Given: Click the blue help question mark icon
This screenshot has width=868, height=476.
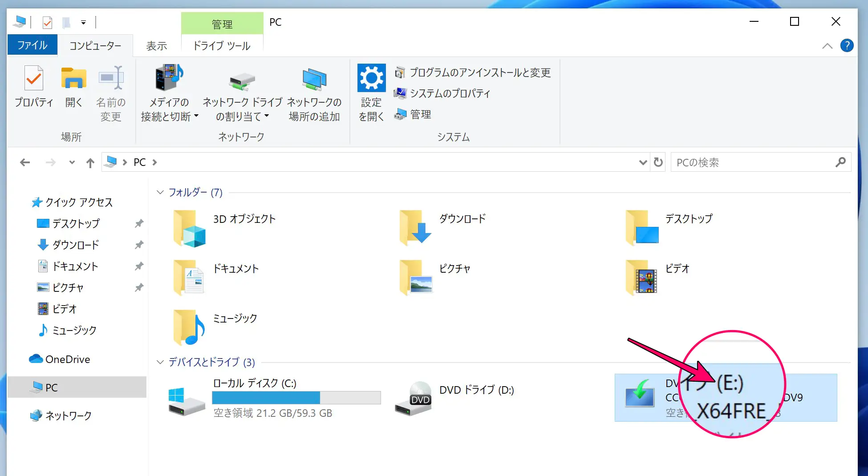Looking at the screenshot, I should (847, 45).
